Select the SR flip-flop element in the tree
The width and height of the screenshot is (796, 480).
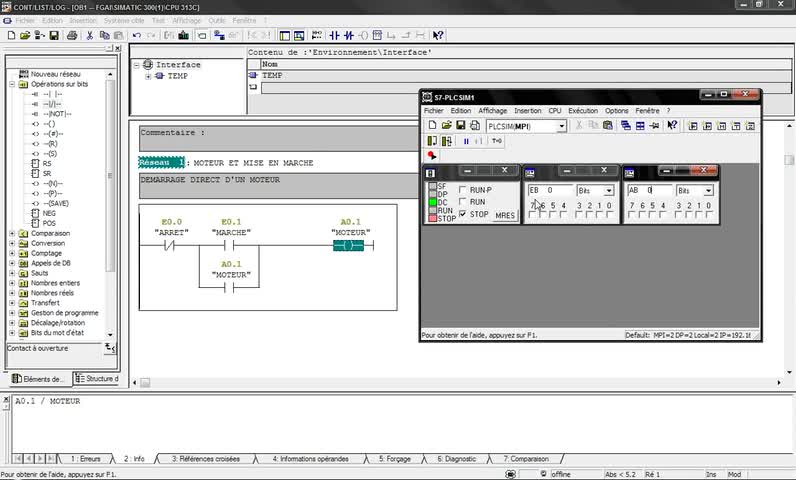[47, 174]
